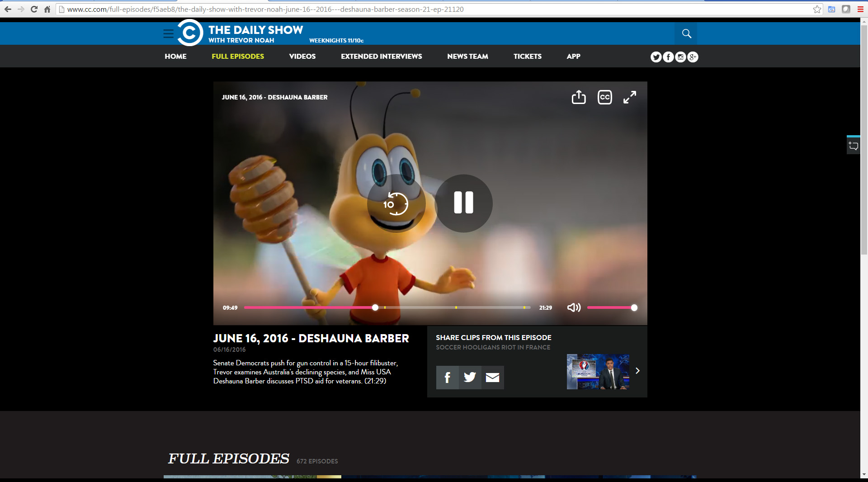Enter fullscreen mode in the player
The image size is (868, 482).
coord(630,97)
